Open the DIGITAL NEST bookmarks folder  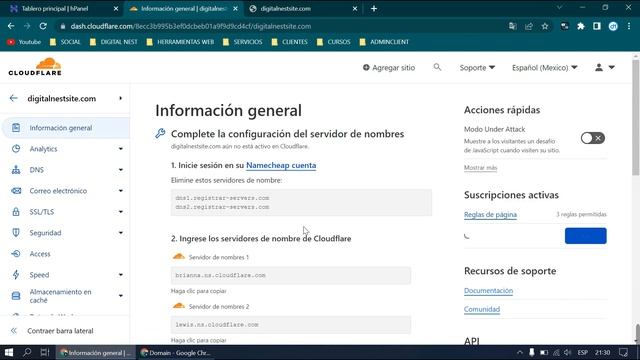click(113, 42)
